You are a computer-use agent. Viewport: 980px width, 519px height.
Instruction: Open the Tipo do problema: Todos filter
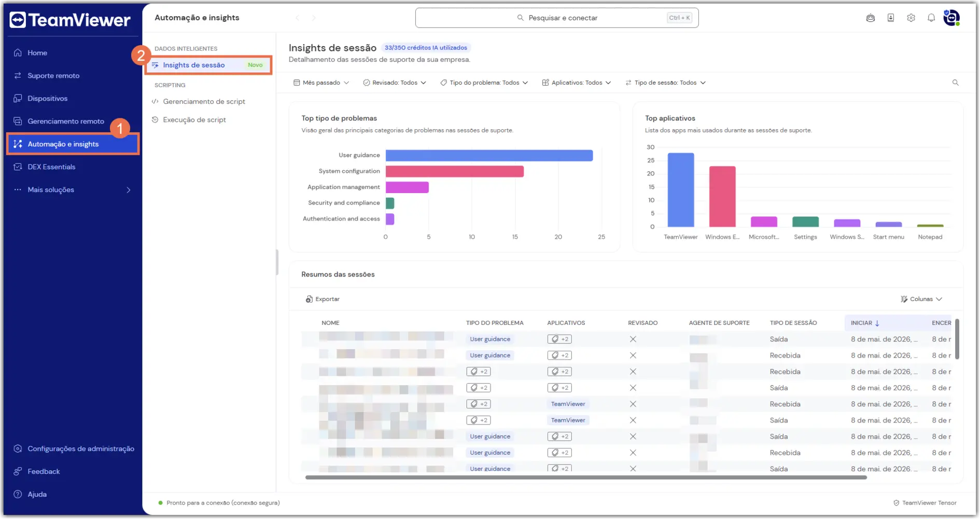coord(484,83)
